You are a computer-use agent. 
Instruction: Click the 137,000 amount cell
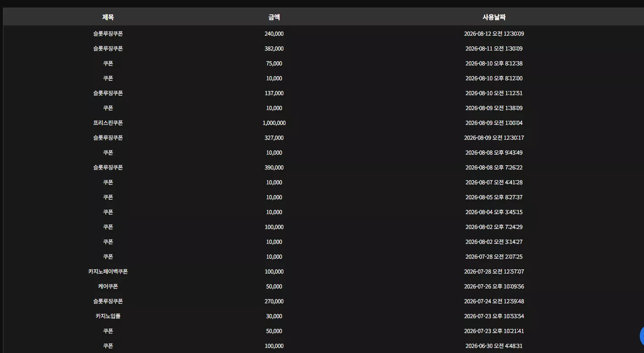[x=274, y=93]
